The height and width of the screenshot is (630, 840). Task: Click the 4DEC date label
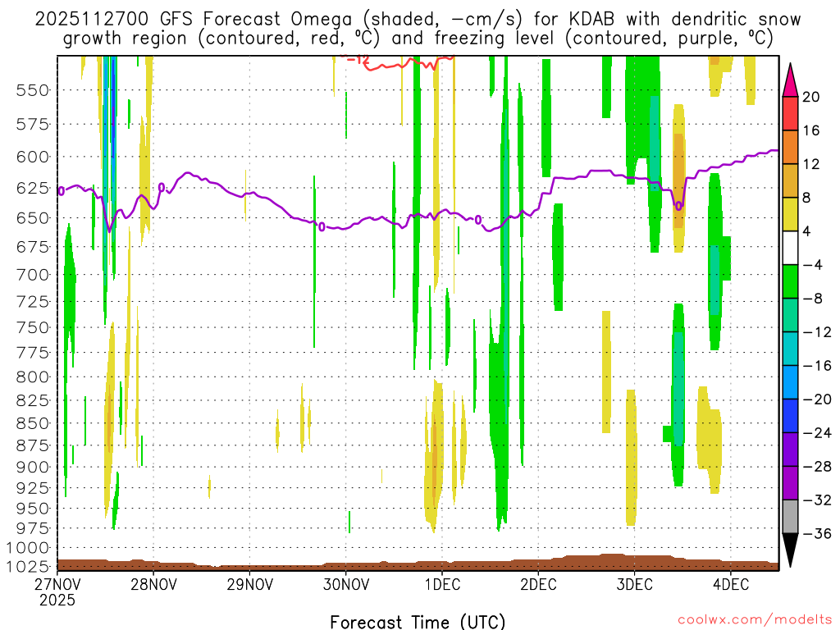click(731, 584)
